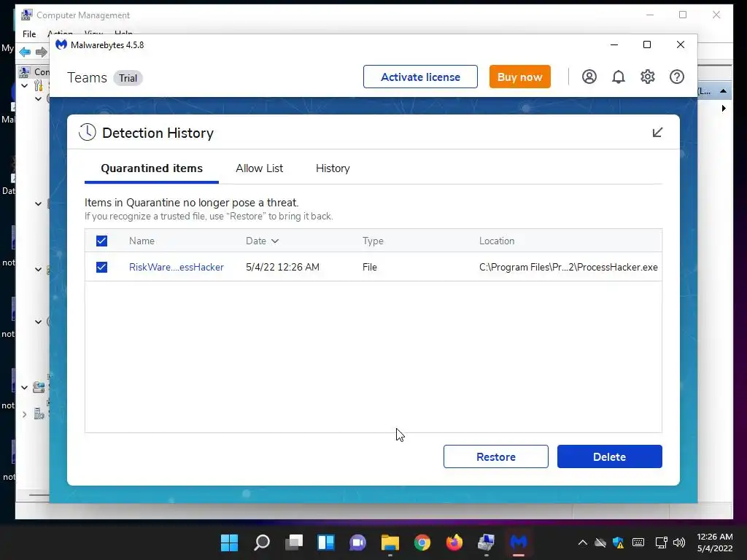Open the notifications bell in Malwarebytes

[619, 77]
